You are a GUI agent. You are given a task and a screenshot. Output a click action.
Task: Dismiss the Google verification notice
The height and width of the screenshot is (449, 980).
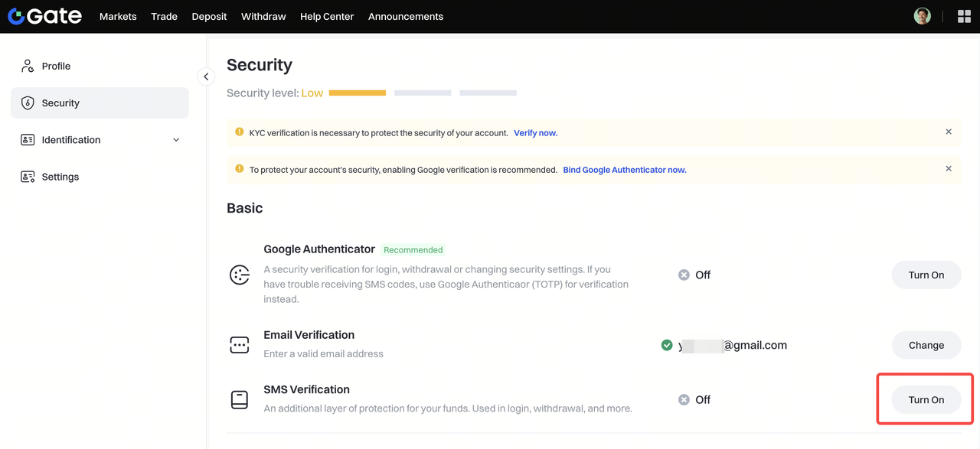click(949, 168)
